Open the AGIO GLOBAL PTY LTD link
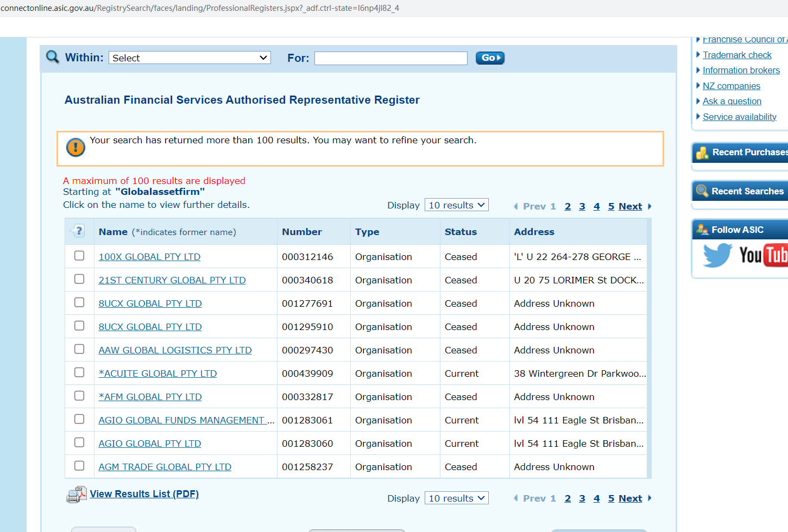The height and width of the screenshot is (532, 788). [150, 444]
